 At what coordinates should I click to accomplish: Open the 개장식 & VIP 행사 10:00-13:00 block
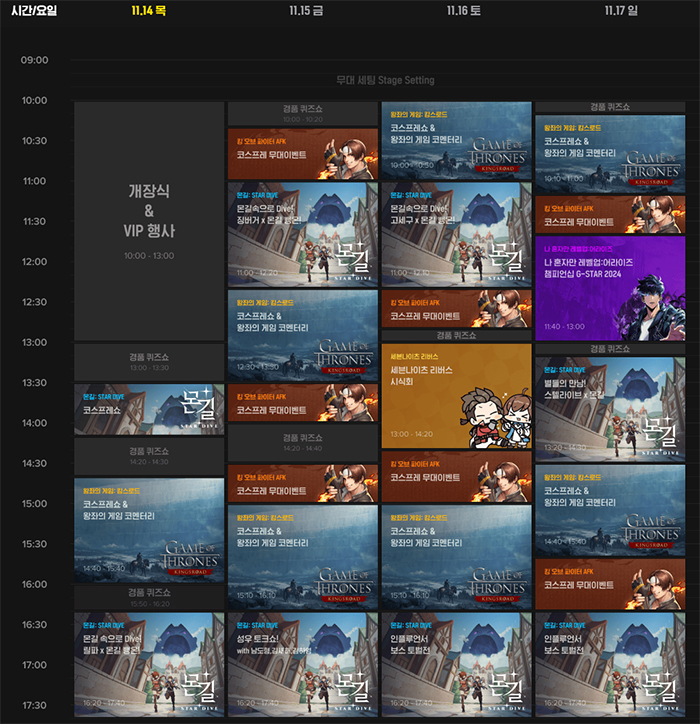pyautogui.click(x=149, y=221)
